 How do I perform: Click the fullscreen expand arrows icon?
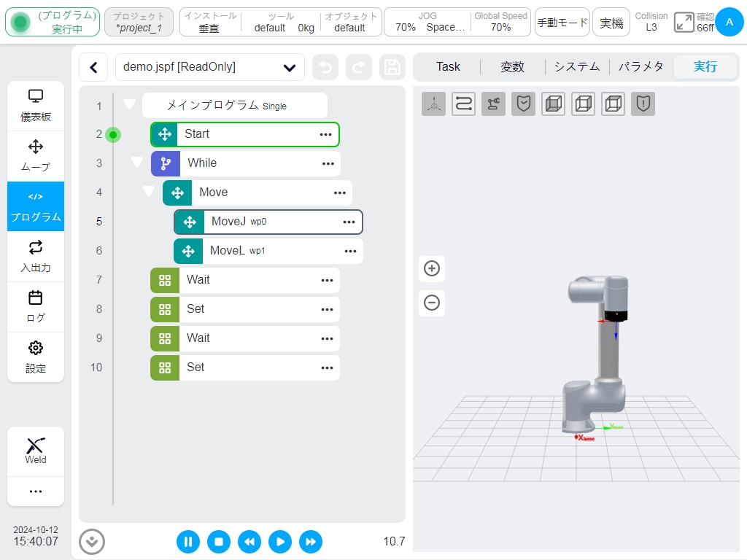pyautogui.click(x=684, y=23)
